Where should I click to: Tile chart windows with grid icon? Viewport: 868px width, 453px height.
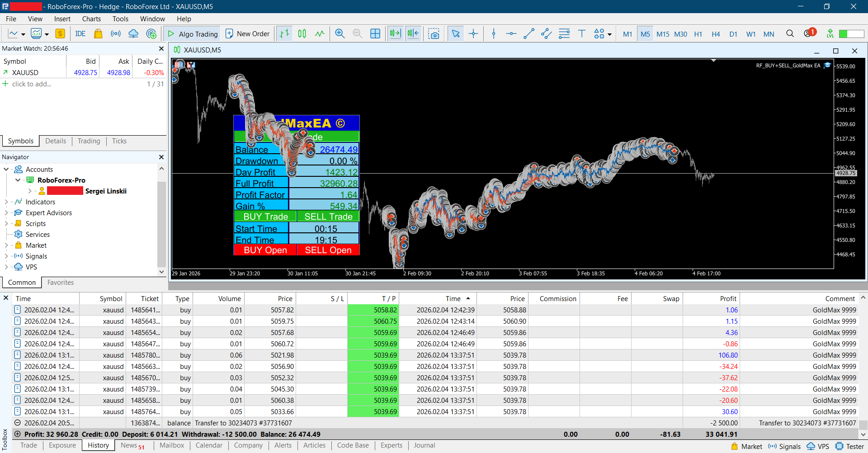[375, 34]
